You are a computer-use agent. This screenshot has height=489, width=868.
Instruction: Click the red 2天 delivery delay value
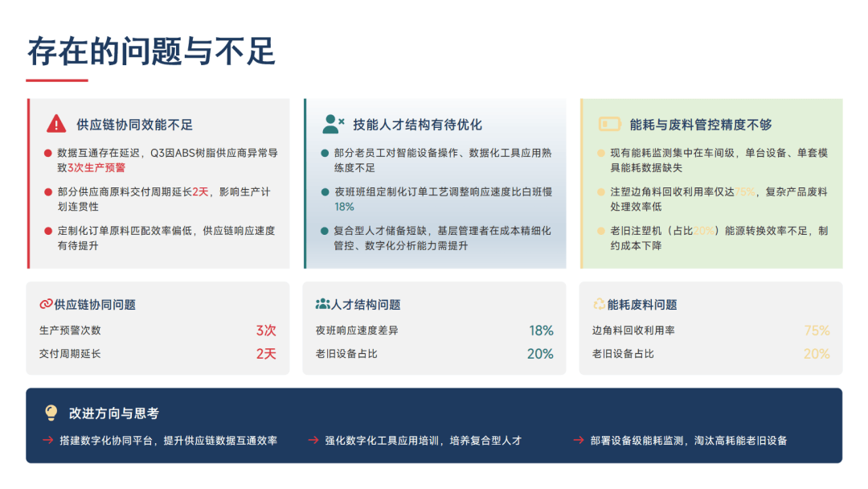pos(266,354)
